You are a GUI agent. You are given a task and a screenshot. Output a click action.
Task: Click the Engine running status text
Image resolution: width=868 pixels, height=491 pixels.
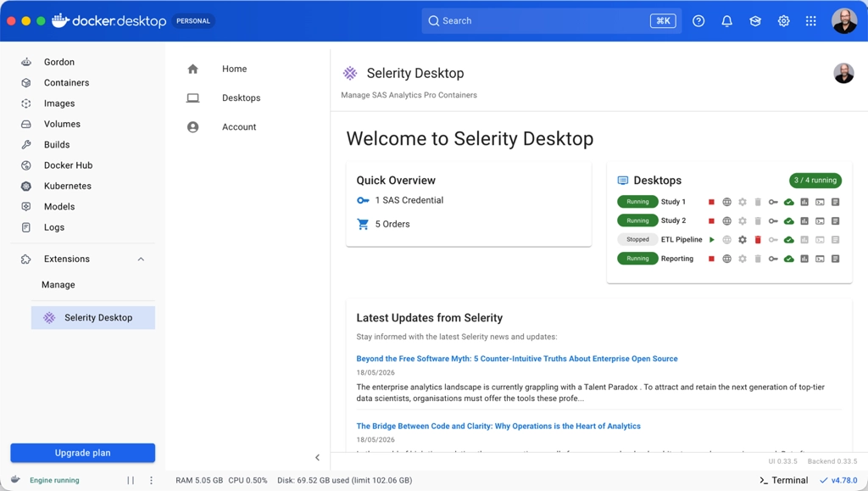[x=54, y=481]
